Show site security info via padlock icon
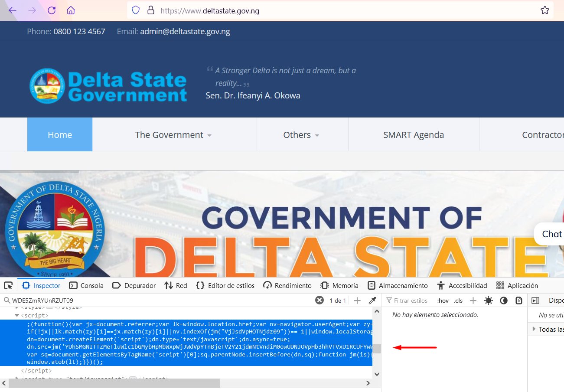 coord(151,10)
